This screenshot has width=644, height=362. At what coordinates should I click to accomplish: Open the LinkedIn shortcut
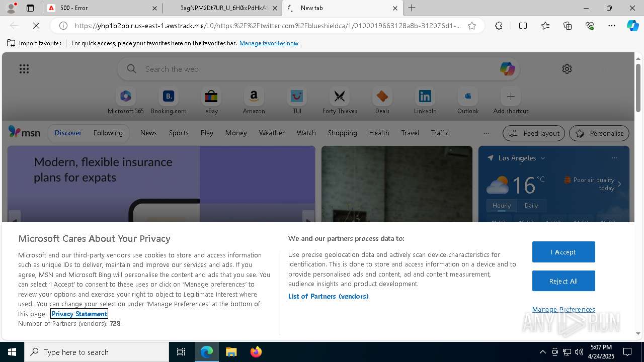click(425, 101)
